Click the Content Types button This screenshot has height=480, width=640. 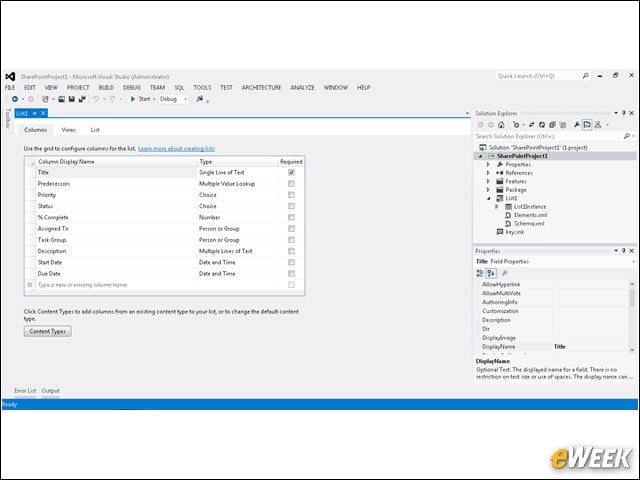[x=47, y=331]
